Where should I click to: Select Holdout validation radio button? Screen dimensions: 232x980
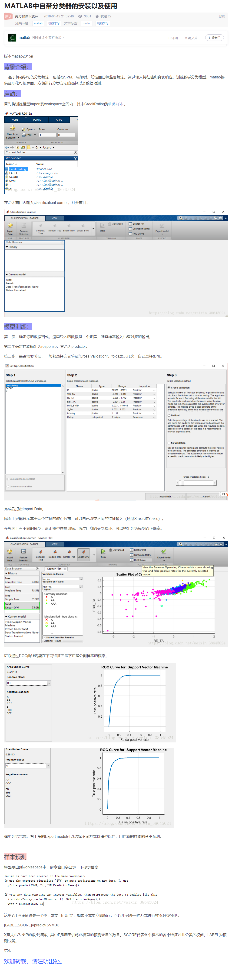tap(169, 416)
